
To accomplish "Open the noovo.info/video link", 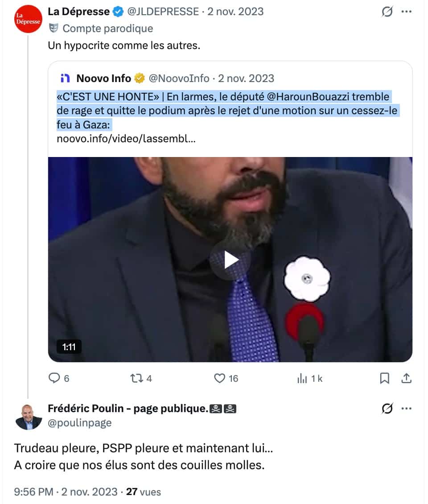I will coord(126,139).
